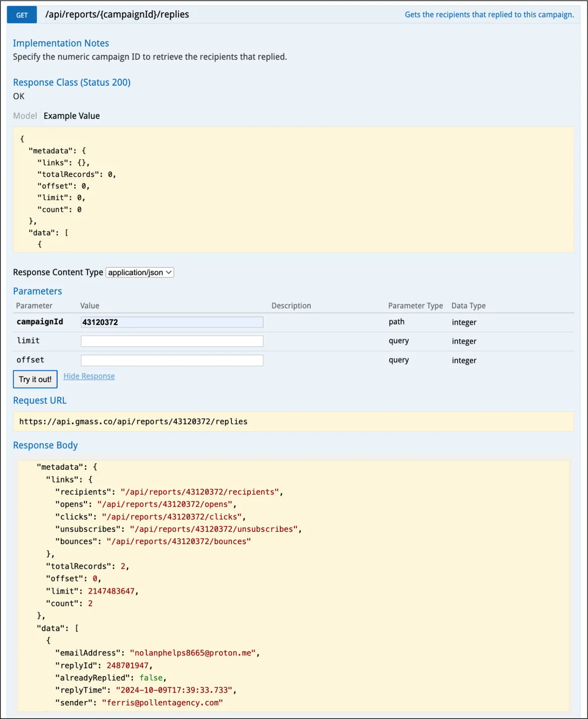588x719 pixels.
Task: Click the Response Body heading
Action: tap(45, 445)
